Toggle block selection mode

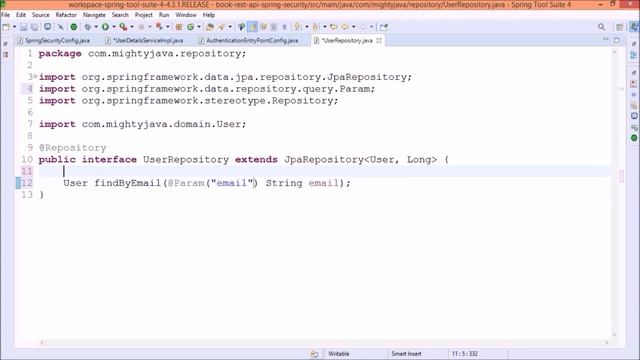273,27
